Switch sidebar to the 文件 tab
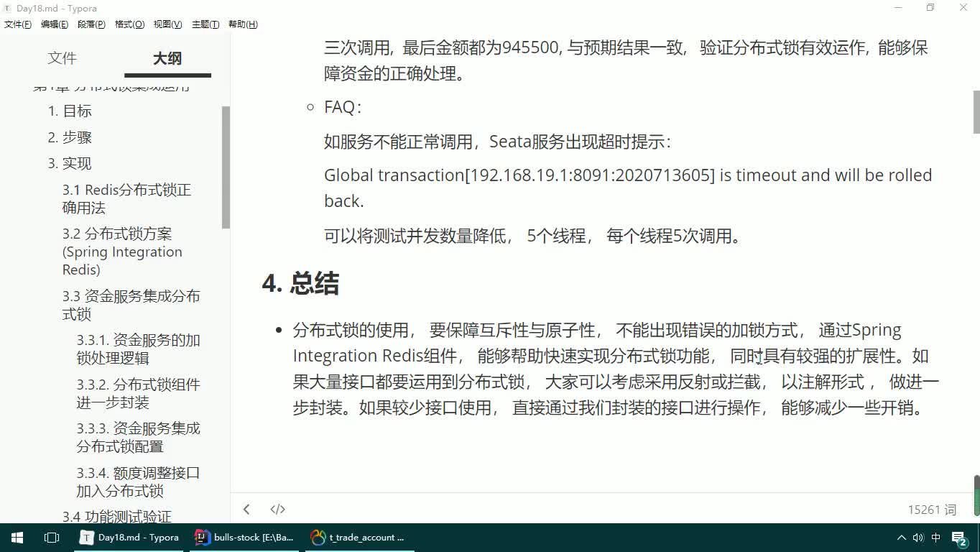Screen dimensions: 980x552 tap(62, 58)
